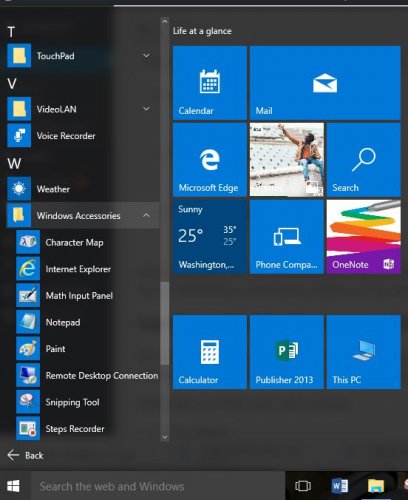The height and width of the screenshot is (500, 408).
Task: Click the scroll up arrow of app list
Action: click(x=164, y=21)
